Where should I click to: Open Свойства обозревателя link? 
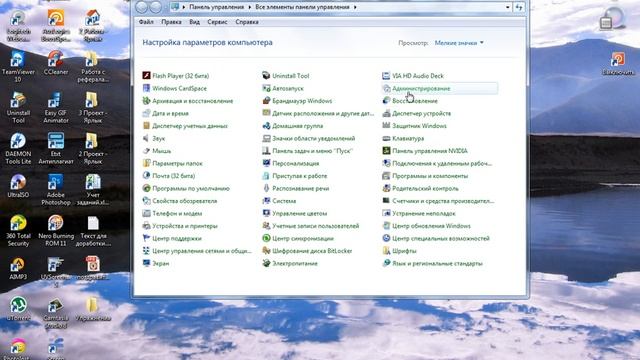pyautogui.click(x=184, y=201)
